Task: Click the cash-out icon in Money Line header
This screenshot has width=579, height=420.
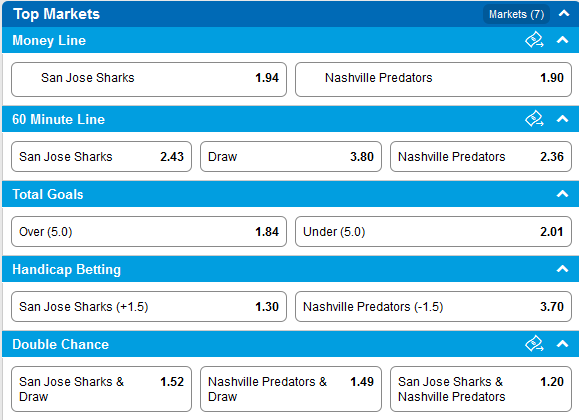Action: tap(534, 40)
